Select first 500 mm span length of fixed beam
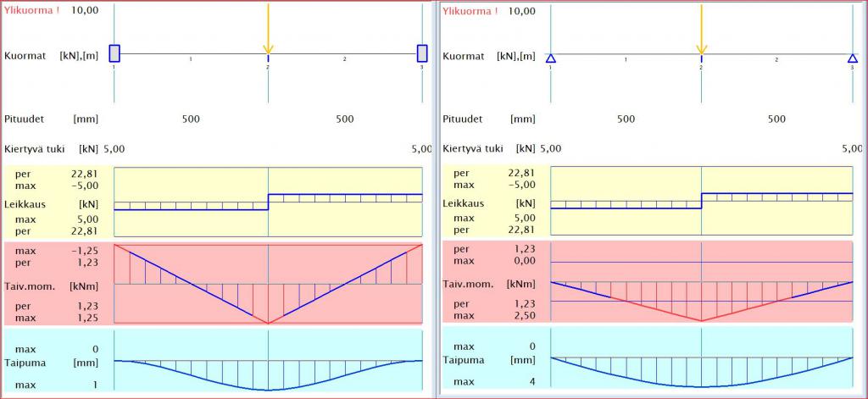The width and height of the screenshot is (868, 399). (x=191, y=119)
